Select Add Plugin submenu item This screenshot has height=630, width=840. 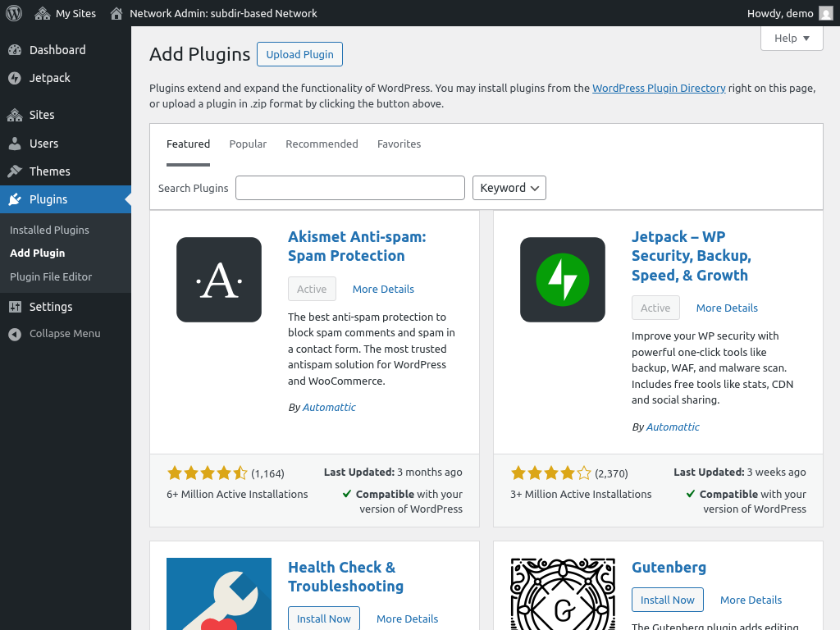[38, 253]
